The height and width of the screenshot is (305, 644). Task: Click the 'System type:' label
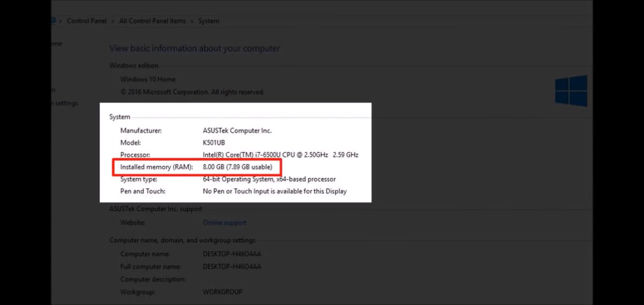click(x=138, y=179)
